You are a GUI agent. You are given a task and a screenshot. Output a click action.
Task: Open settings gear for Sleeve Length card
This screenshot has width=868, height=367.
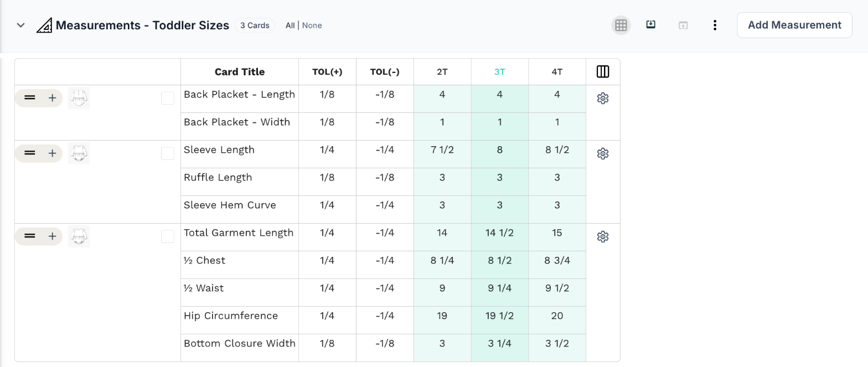603,154
